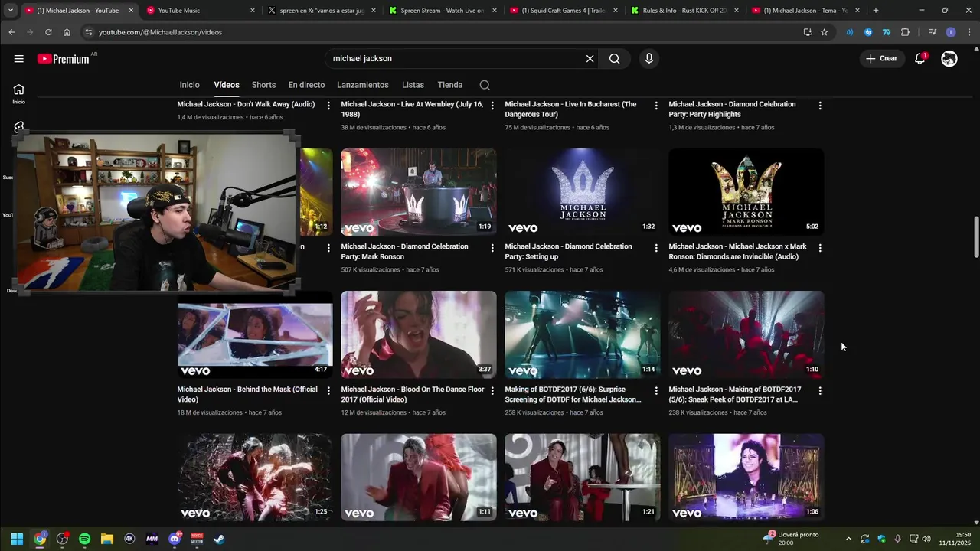Open OBS Studio from the taskbar
This screenshot has width=980, height=551.
(63, 539)
